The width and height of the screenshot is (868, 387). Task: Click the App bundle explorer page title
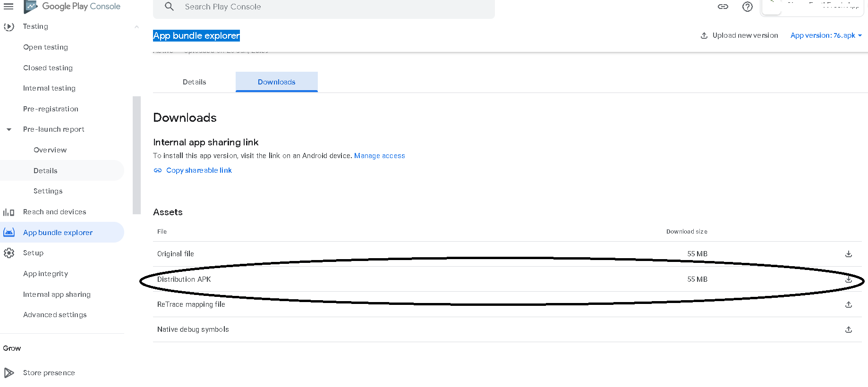pyautogui.click(x=196, y=36)
